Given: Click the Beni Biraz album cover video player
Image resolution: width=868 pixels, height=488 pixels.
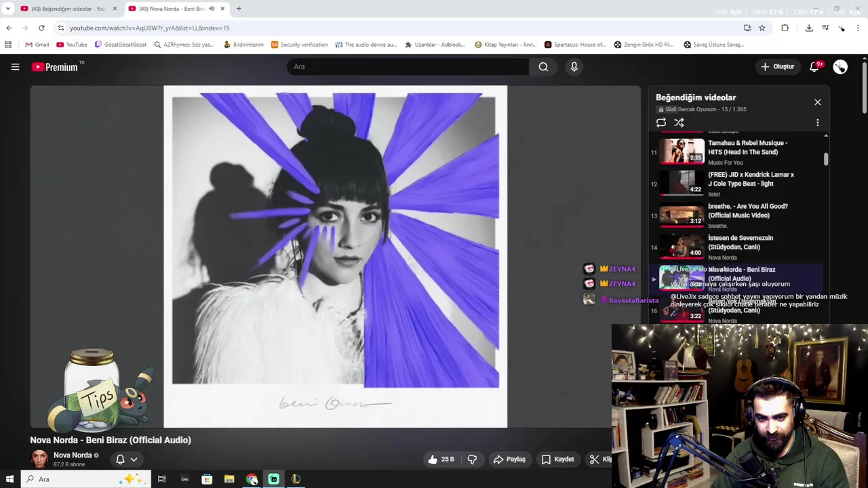Looking at the screenshot, I should [x=335, y=256].
